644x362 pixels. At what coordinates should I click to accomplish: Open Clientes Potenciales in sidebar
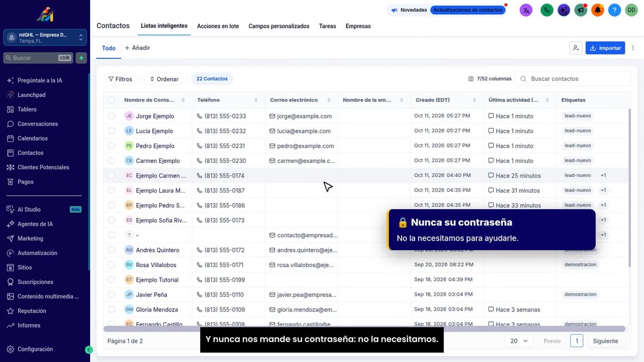[x=43, y=168]
